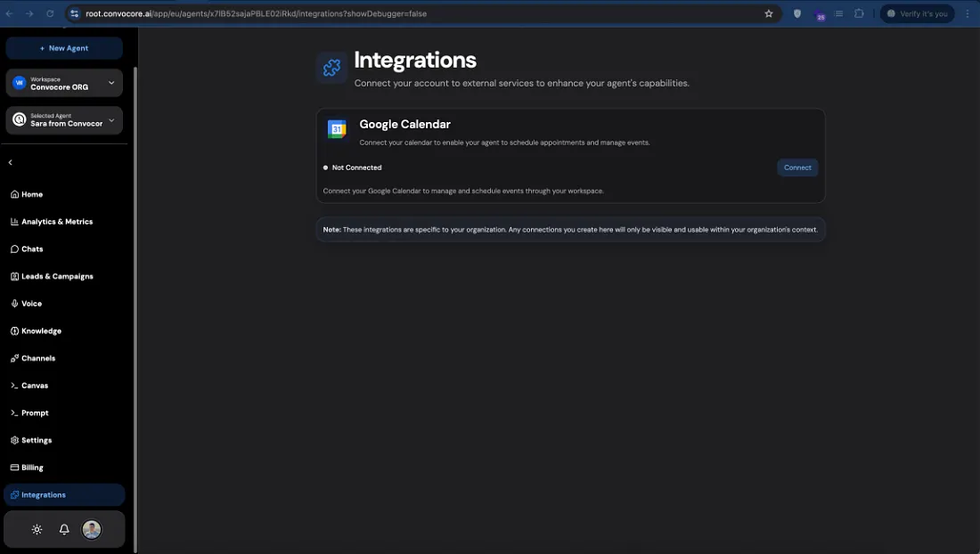Connect Google Calendar with the Connect button
Image resolution: width=980 pixels, height=554 pixels.
(x=797, y=167)
